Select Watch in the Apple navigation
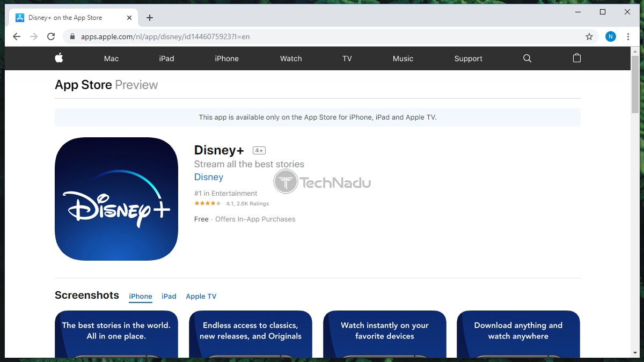 [291, 58]
